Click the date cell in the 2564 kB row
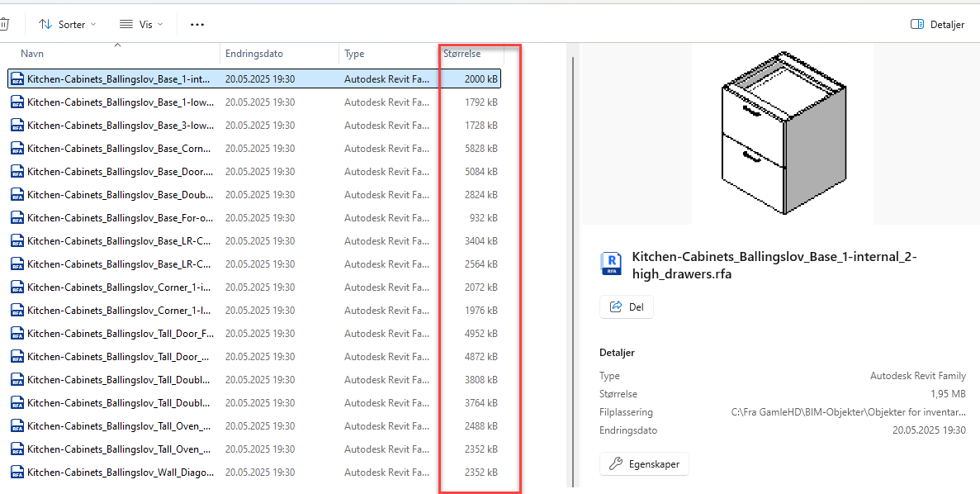This screenshot has width=980, height=494. click(260, 264)
